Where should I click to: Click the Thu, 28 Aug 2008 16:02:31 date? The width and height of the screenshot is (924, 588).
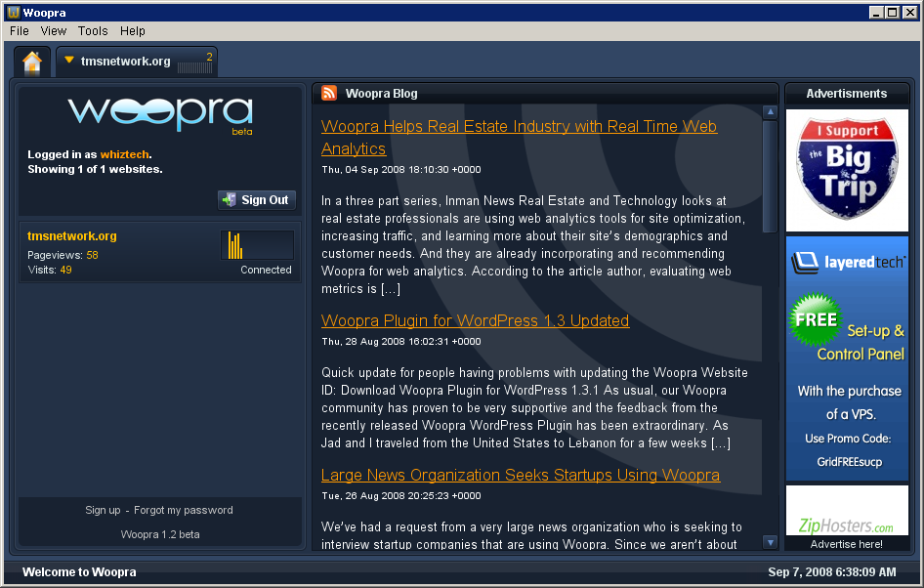coord(401,342)
